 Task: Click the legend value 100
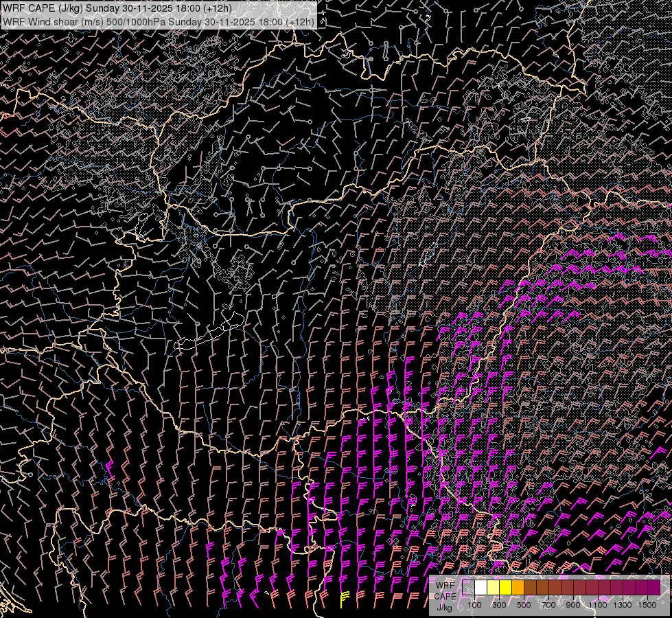(474, 605)
